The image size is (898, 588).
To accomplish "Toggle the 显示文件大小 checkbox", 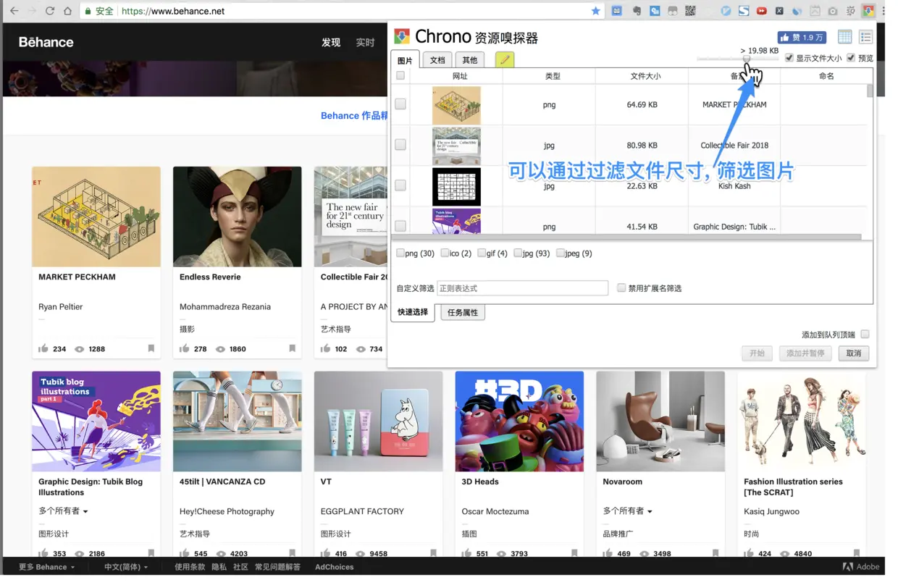I will (789, 58).
